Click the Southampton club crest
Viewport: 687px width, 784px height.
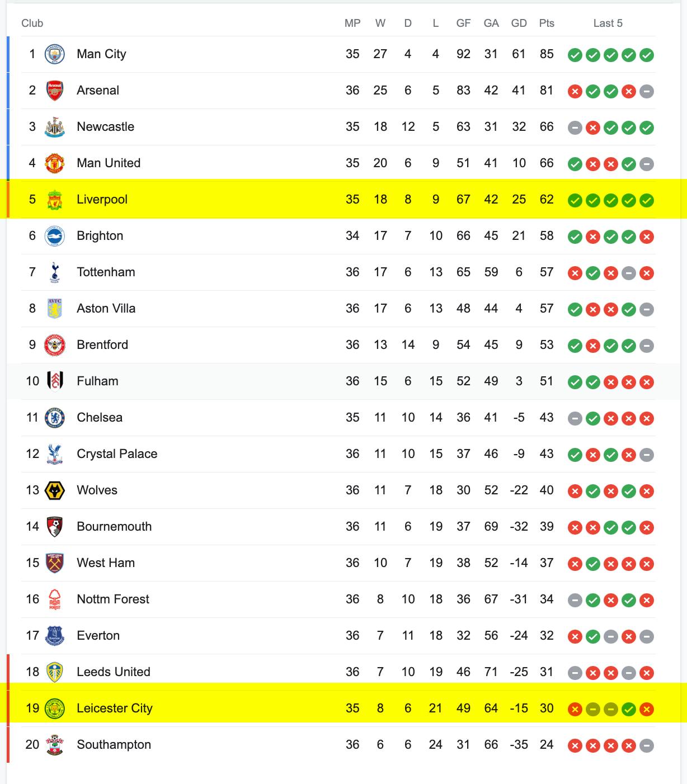pos(55,745)
